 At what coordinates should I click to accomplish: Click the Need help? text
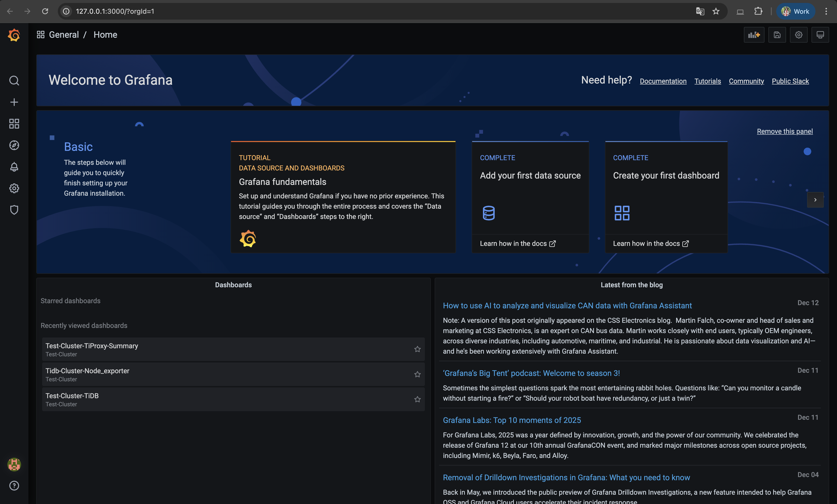tap(606, 80)
